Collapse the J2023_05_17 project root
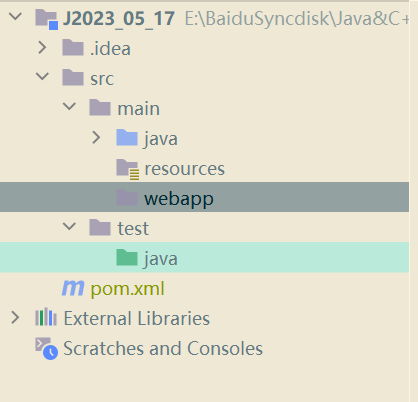The image size is (418, 402). [15, 16]
